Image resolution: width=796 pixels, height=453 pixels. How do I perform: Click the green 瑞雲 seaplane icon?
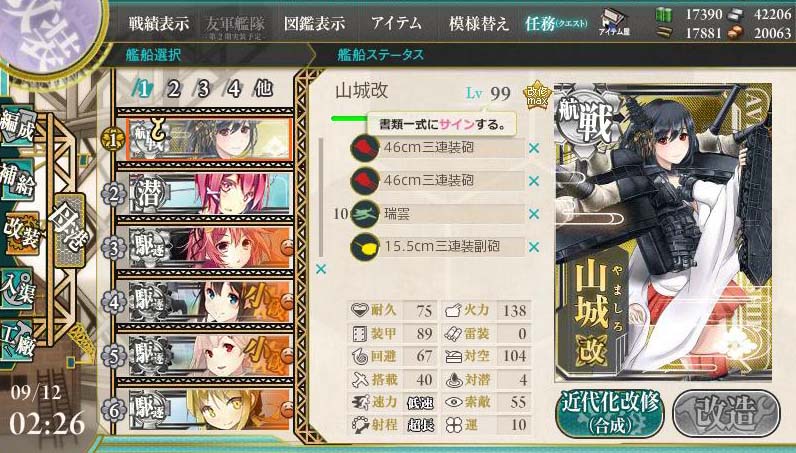click(x=365, y=214)
